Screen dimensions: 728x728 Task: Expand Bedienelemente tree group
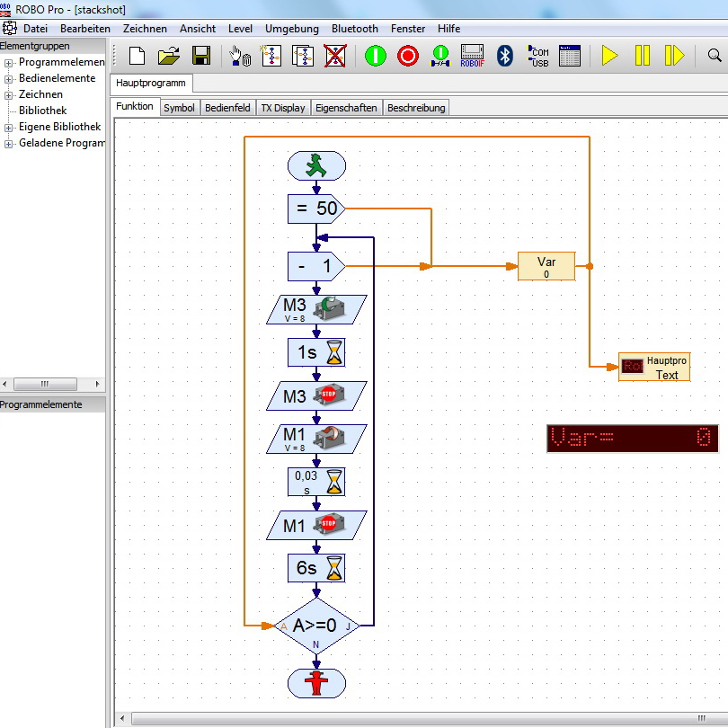(x=8, y=79)
